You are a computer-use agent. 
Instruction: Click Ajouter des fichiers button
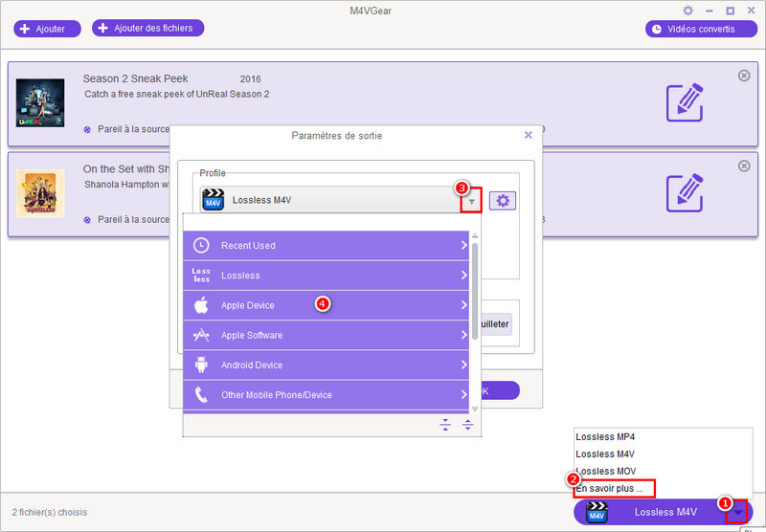coord(147,28)
